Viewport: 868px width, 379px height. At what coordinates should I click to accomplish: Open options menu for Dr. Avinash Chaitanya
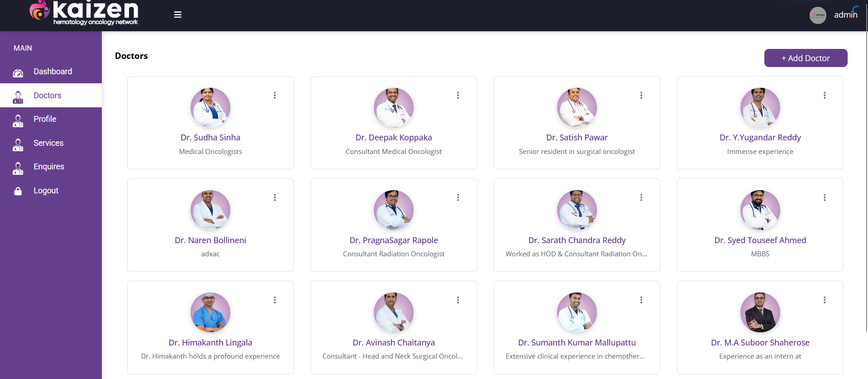458,300
